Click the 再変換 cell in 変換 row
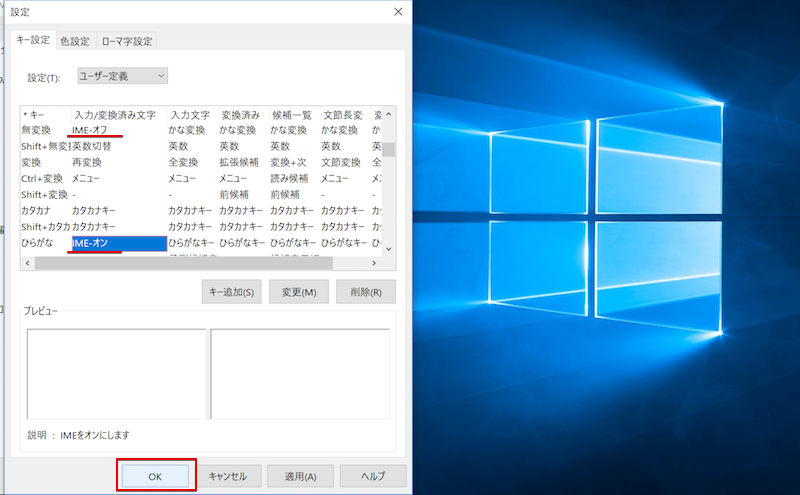This screenshot has height=495, width=800. coord(88,162)
